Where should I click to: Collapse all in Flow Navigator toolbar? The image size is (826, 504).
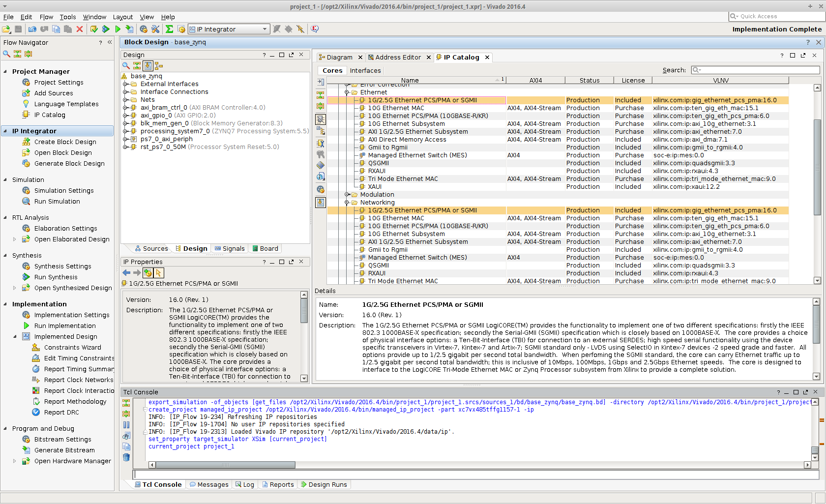(17, 54)
